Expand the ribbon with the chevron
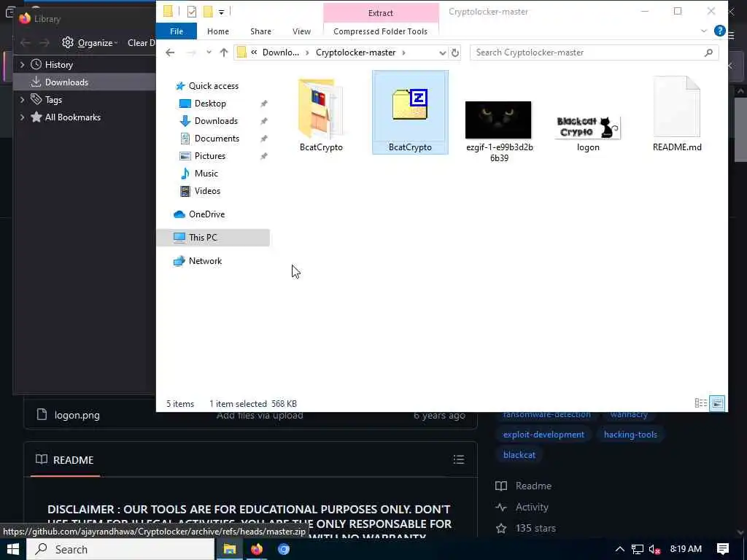747x560 pixels. [704, 31]
